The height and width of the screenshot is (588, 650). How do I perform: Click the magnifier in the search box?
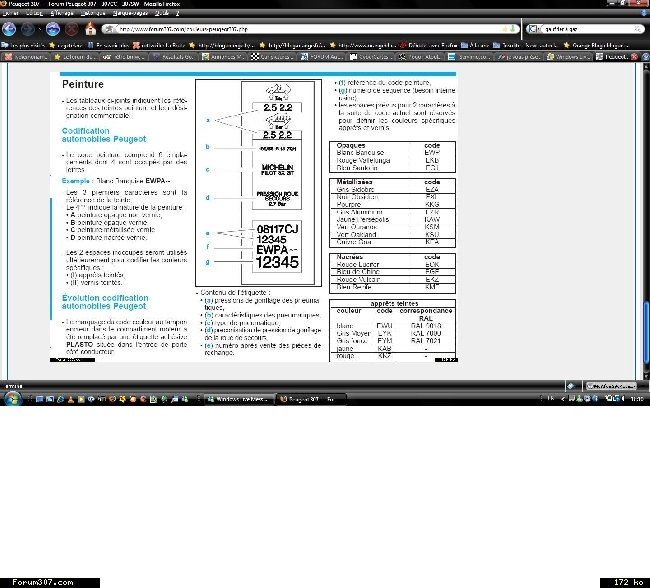pos(637,29)
